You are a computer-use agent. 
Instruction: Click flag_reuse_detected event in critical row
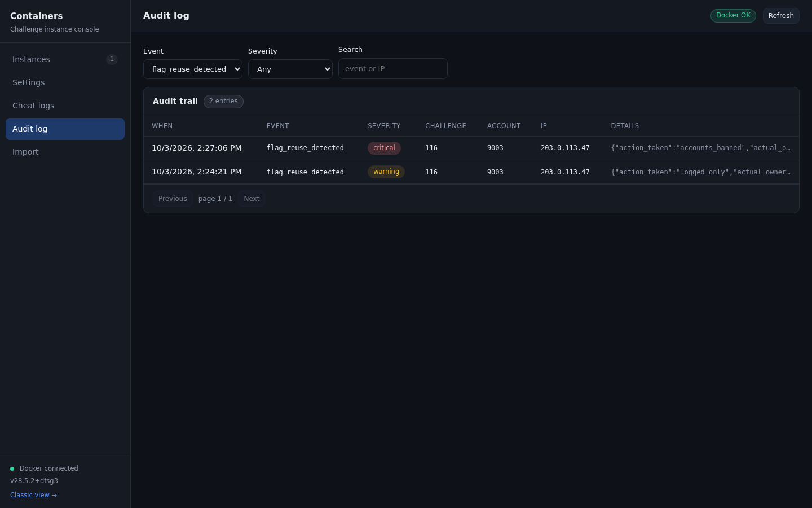pyautogui.click(x=305, y=148)
